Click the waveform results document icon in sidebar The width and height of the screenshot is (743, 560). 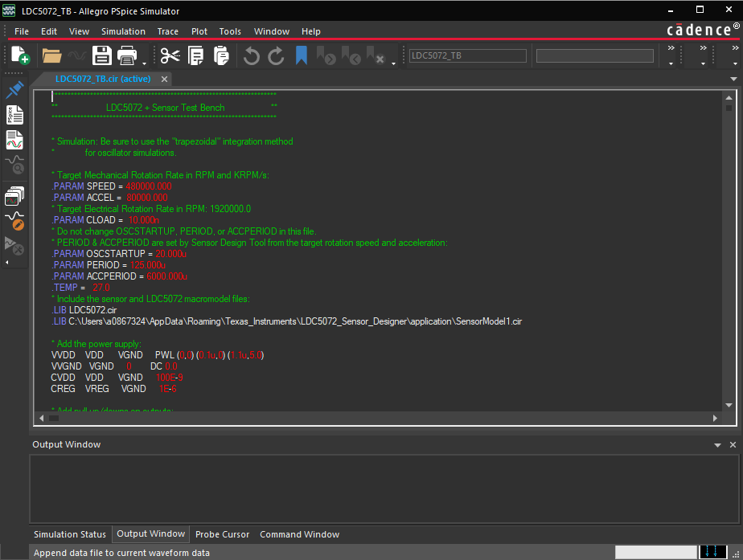(x=14, y=140)
